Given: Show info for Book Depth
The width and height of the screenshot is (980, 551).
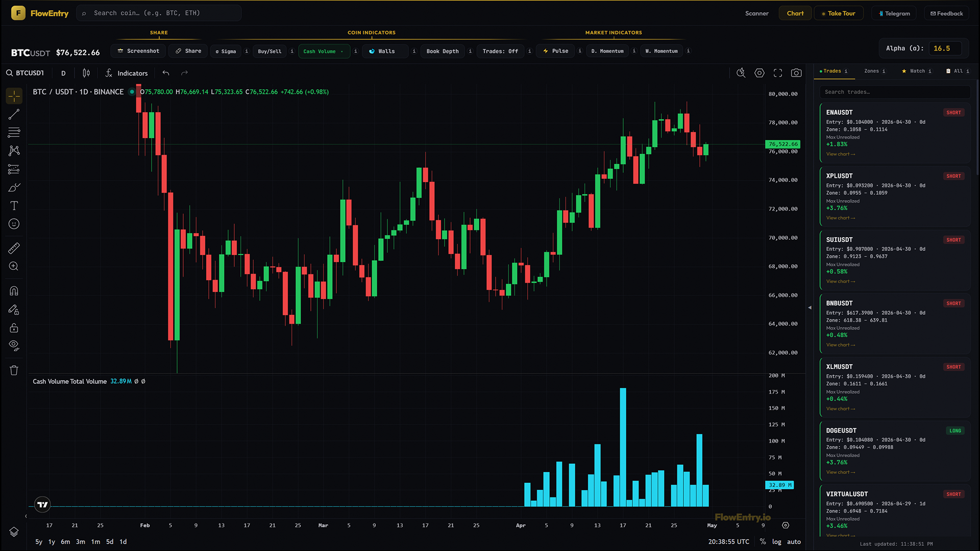Looking at the screenshot, I should pos(470,51).
